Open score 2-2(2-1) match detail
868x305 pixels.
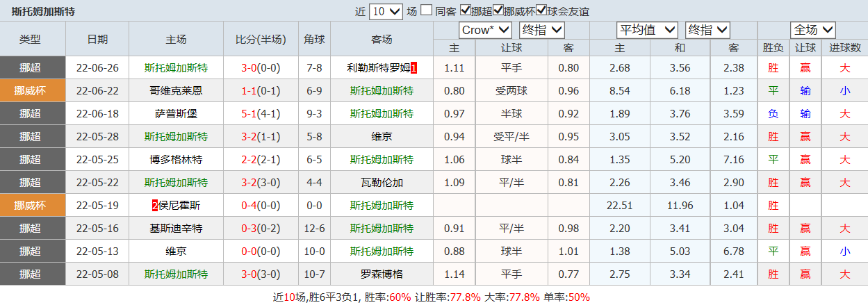pos(261,160)
